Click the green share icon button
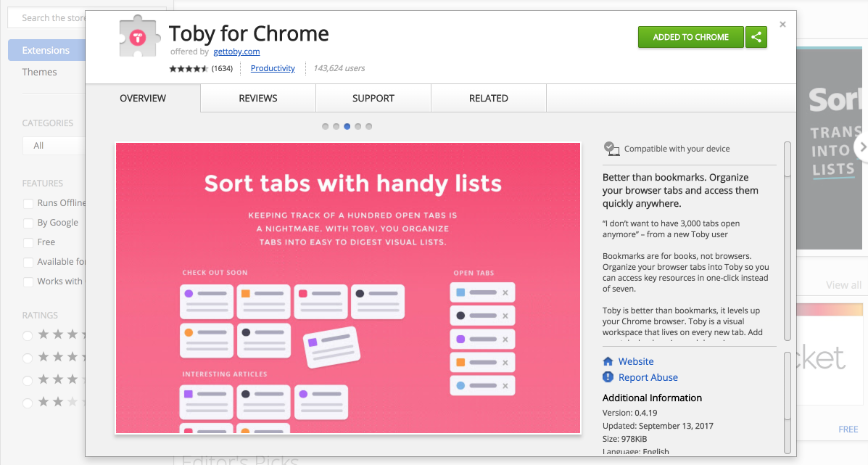868x465 pixels. coord(756,37)
